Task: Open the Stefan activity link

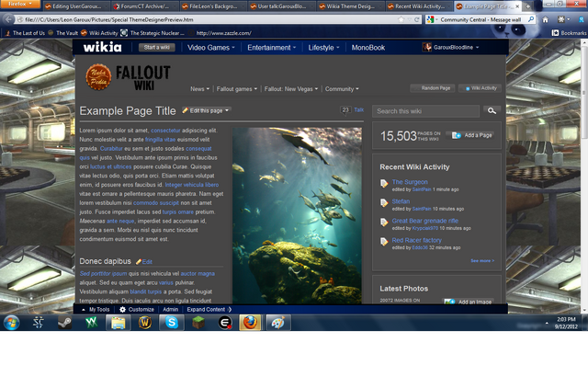Action: click(401, 201)
